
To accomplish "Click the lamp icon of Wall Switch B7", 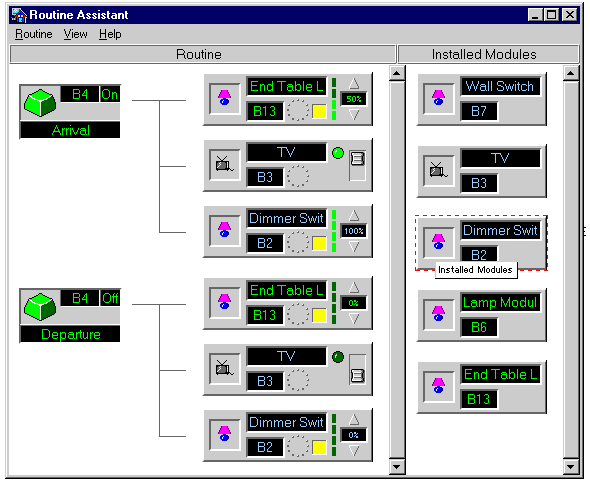I will (x=438, y=98).
